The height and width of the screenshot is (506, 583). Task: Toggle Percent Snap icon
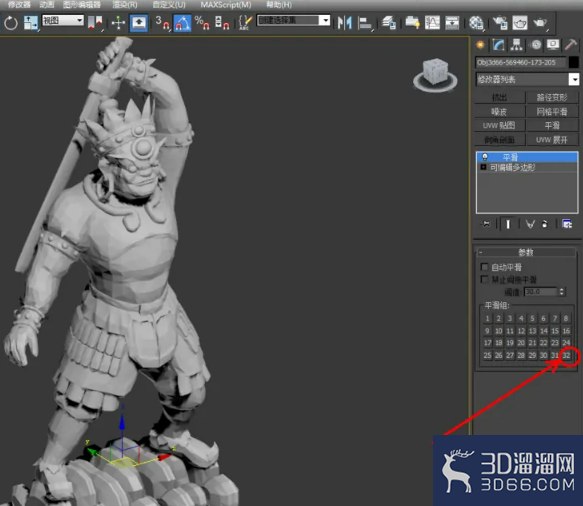[x=202, y=23]
